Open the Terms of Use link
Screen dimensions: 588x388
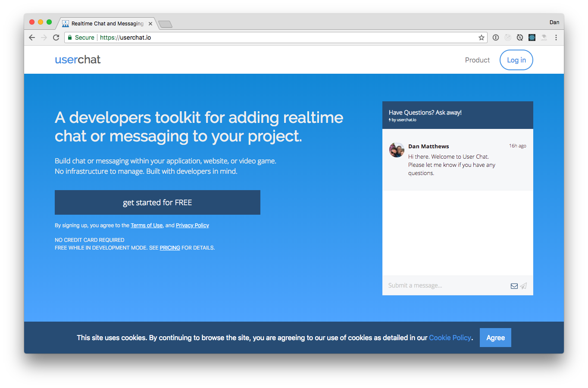click(147, 225)
